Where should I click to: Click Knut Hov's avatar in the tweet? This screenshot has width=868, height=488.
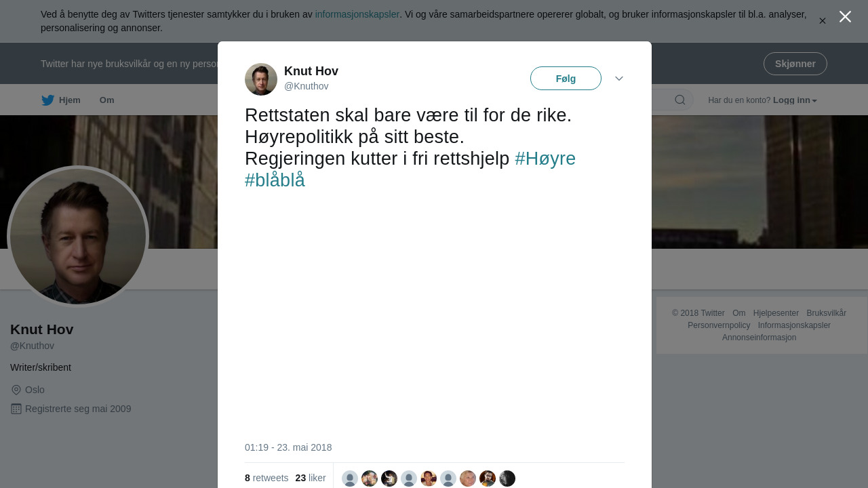pos(261,79)
